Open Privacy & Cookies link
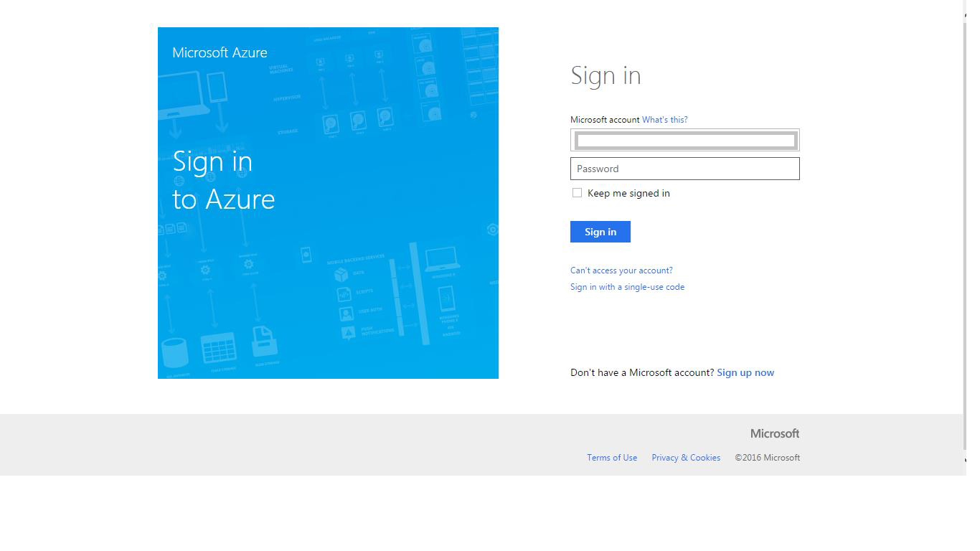Image resolution: width=980 pixels, height=551 pixels. point(686,458)
